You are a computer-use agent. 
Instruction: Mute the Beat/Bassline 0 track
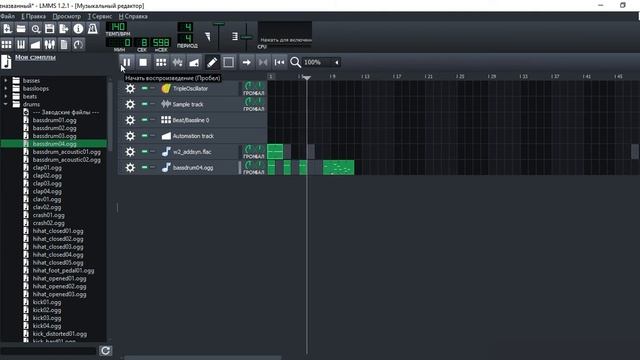coord(144,120)
